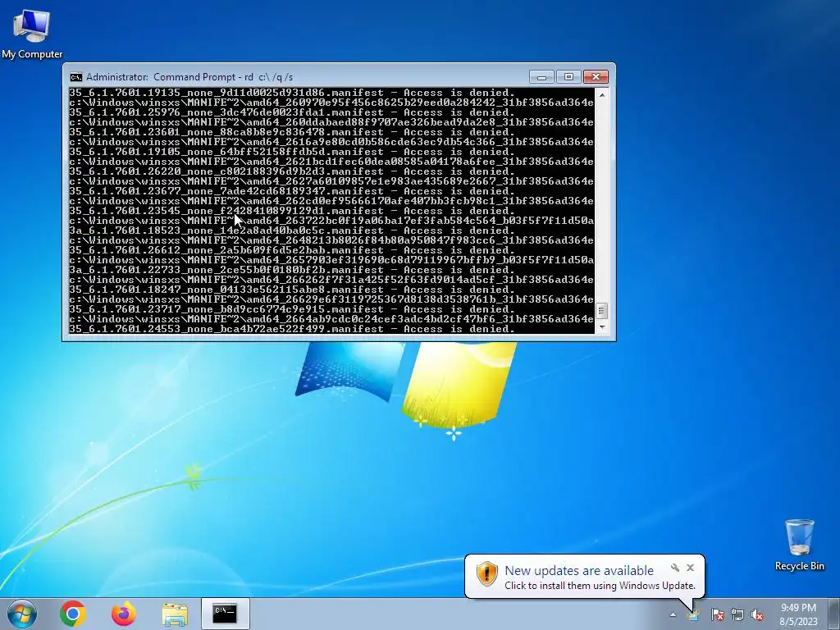The width and height of the screenshot is (840, 630).
Task: Minimize the Command Prompt window
Action: tap(541, 77)
